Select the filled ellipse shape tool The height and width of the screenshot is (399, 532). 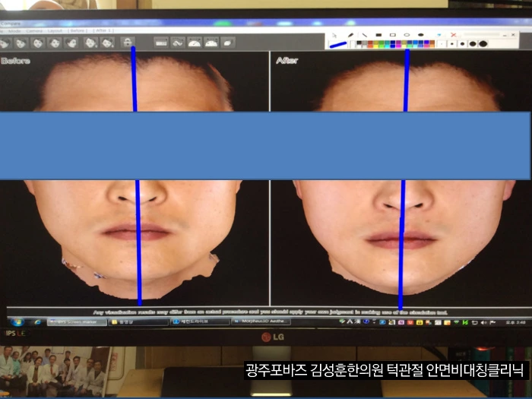421,35
